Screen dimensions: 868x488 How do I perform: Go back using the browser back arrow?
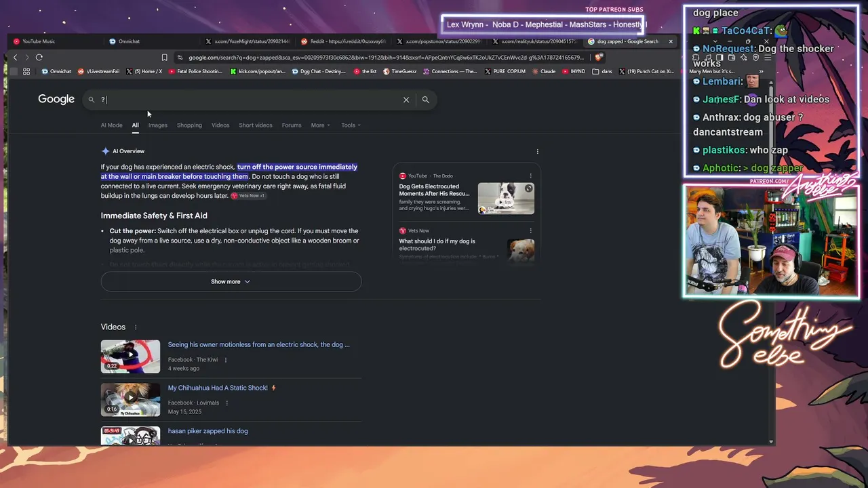coord(15,58)
